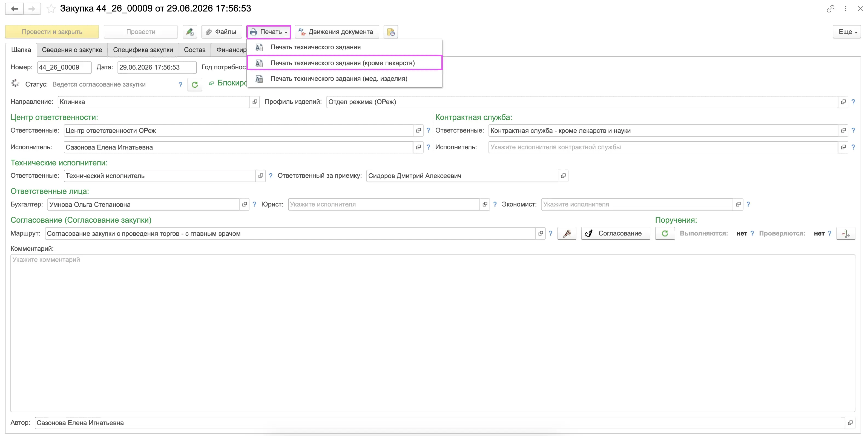
Task: Open the Профиль изделий selection icon
Action: coord(843,102)
